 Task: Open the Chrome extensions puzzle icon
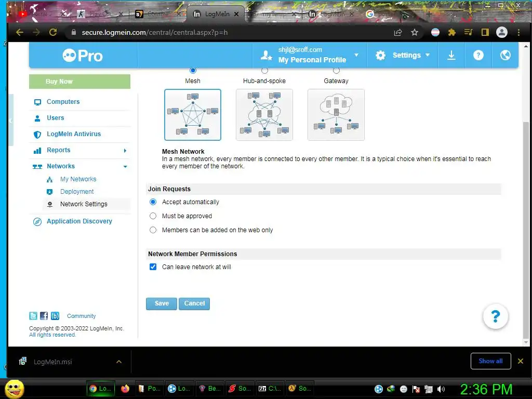[x=451, y=32]
